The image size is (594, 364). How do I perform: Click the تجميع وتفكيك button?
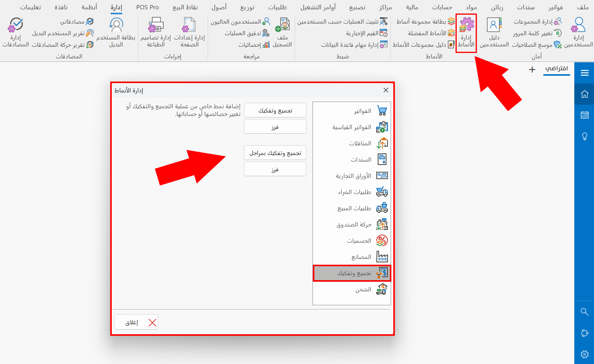tap(275, 110)
